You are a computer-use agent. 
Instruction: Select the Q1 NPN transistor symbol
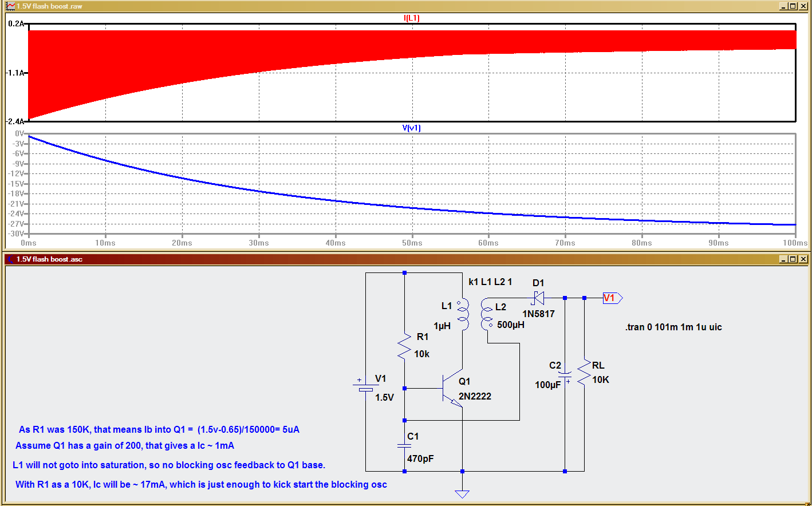click(452, 389)
